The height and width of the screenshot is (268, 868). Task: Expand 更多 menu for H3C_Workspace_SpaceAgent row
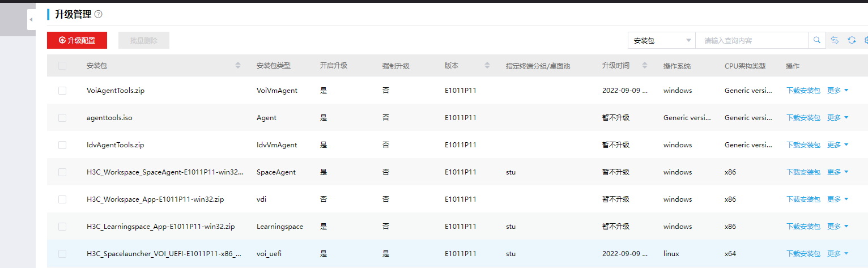coord(838,172)
